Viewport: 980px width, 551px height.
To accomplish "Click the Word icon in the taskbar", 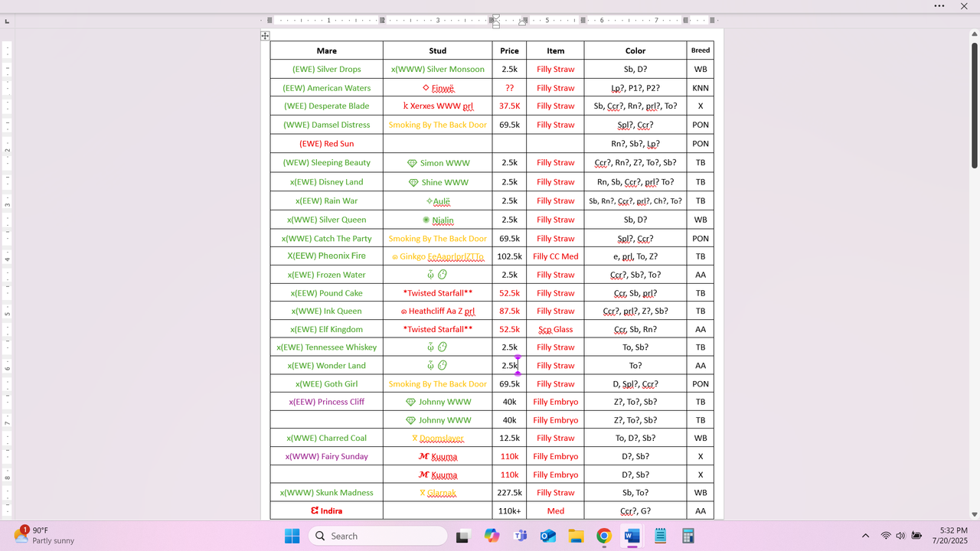I will click(x=632, y=536).
